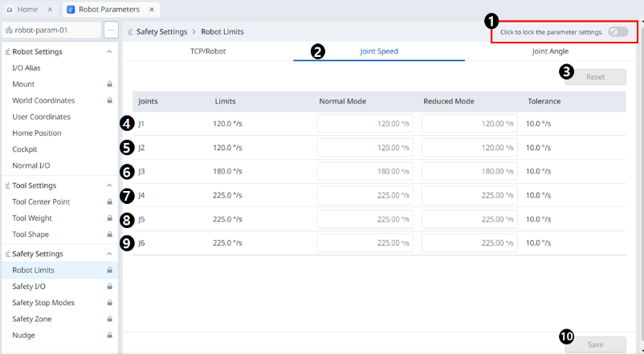644x354 pixels.
Task: Click the J1 Normal Mode speed field
Action: (x=365, y=124)
